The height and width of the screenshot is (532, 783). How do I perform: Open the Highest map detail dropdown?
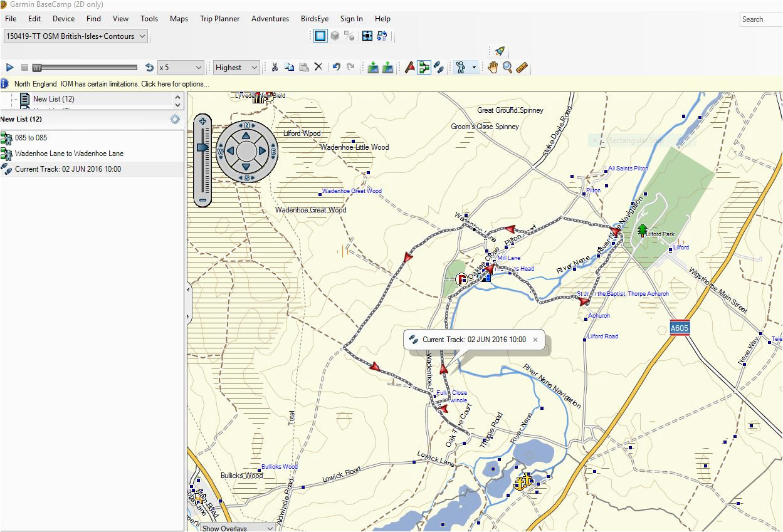pos(236,67)
